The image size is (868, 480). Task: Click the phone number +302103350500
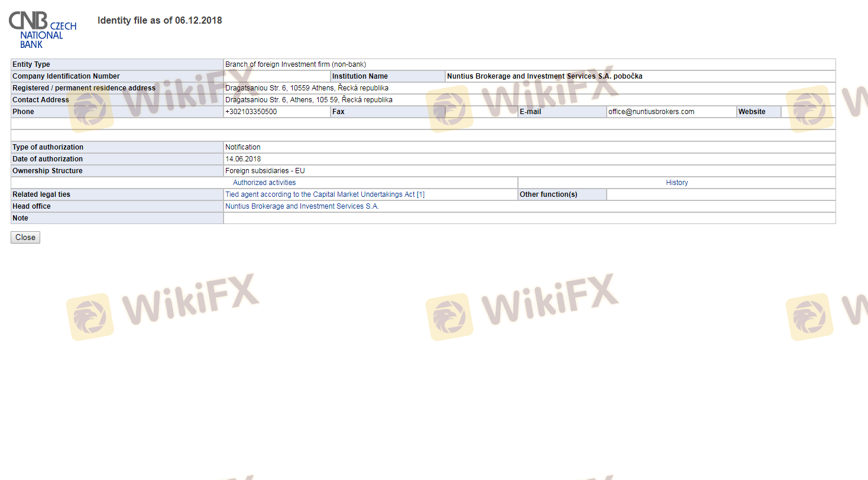[251, 112]
